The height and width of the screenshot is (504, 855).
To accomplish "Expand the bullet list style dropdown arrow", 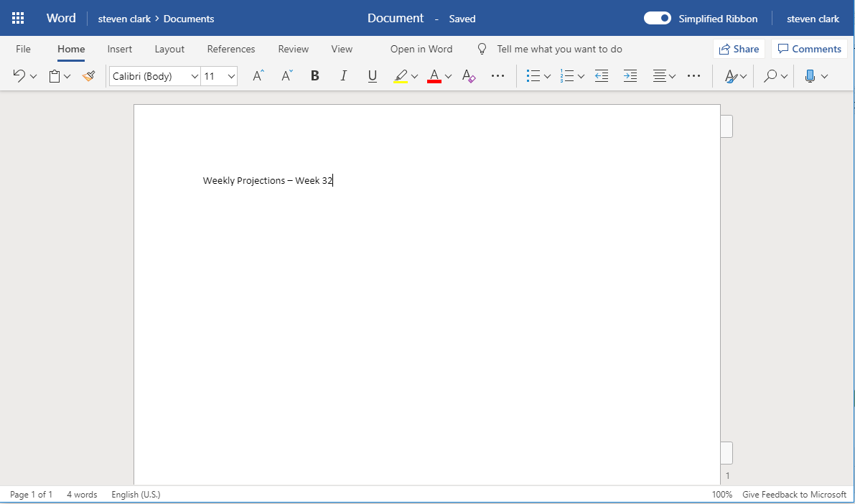I will coord(547,76).
